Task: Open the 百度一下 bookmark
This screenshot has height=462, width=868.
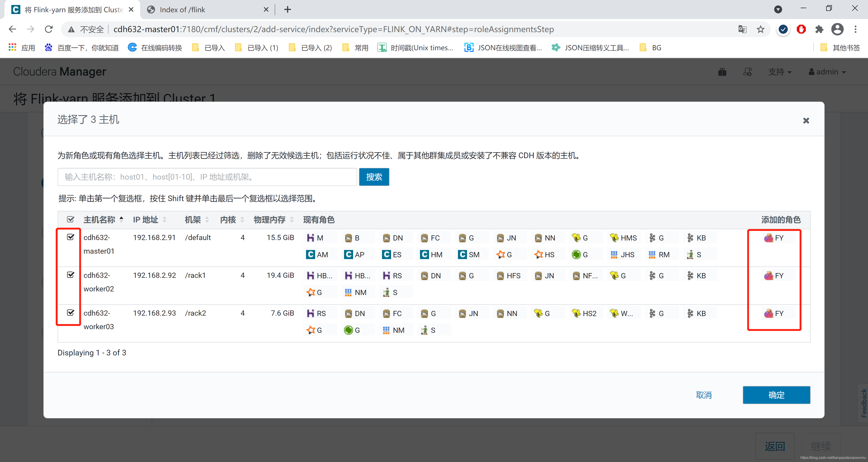Action: pos(82,48)
